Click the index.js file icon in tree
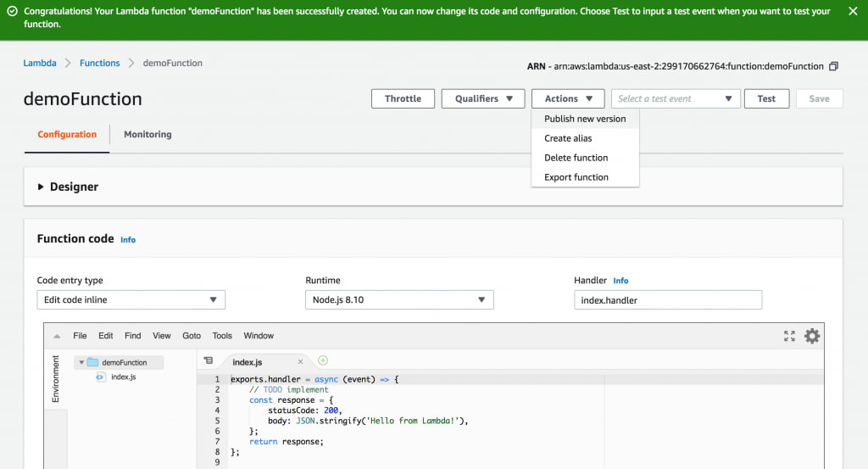 pos(100,377)
